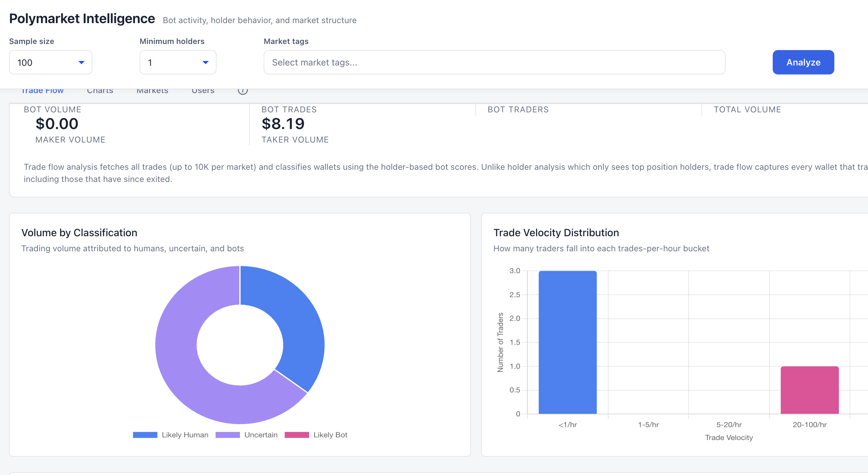Toggle Uncertain legend entry
This screenshot has width=868, height=475.
[x=246, y=435]
